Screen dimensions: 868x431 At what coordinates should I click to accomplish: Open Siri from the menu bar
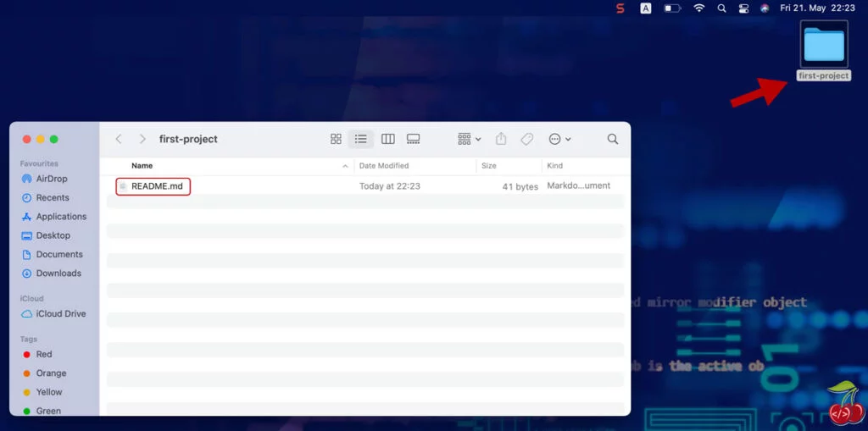[x=765, y=8]
